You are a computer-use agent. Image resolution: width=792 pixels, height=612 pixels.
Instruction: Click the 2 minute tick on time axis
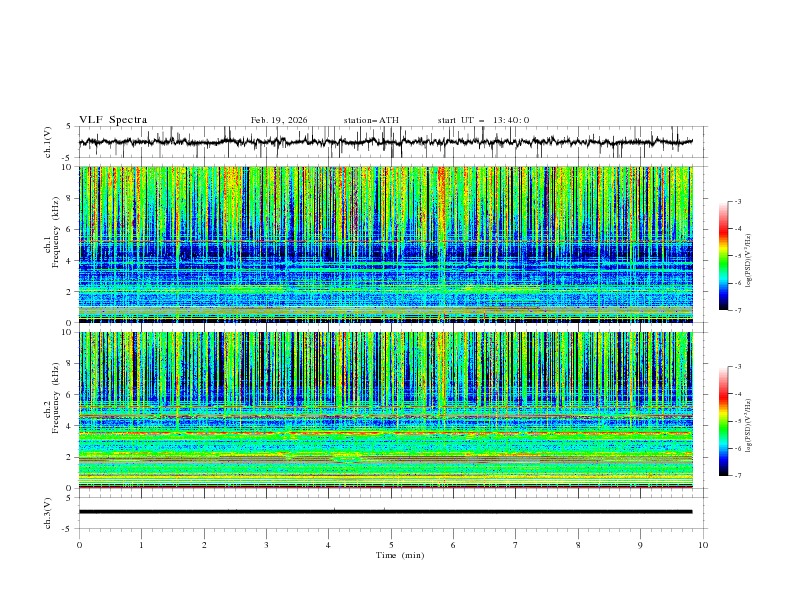click(204, 544)
